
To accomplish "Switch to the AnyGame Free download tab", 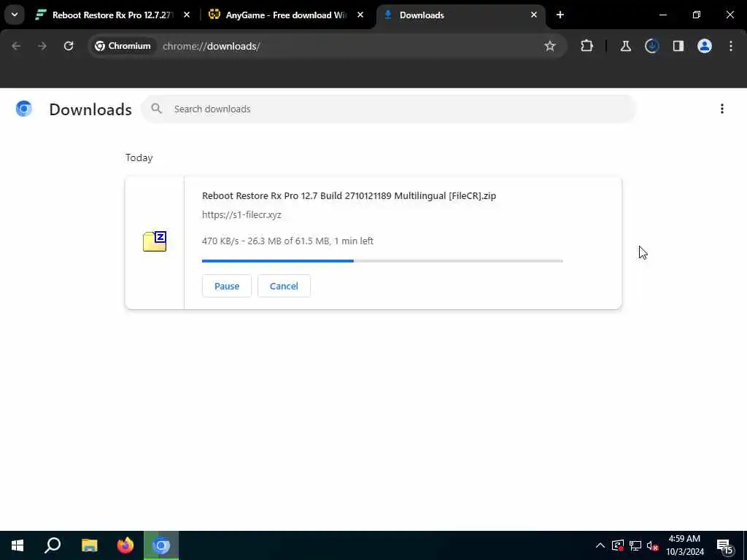I will tap(286, 15).
